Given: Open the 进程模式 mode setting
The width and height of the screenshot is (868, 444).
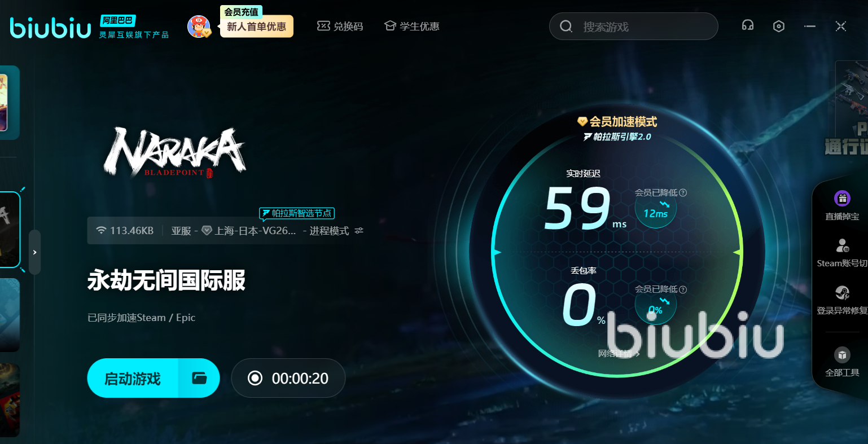Looking at the screenshot, I should [329, 231].
